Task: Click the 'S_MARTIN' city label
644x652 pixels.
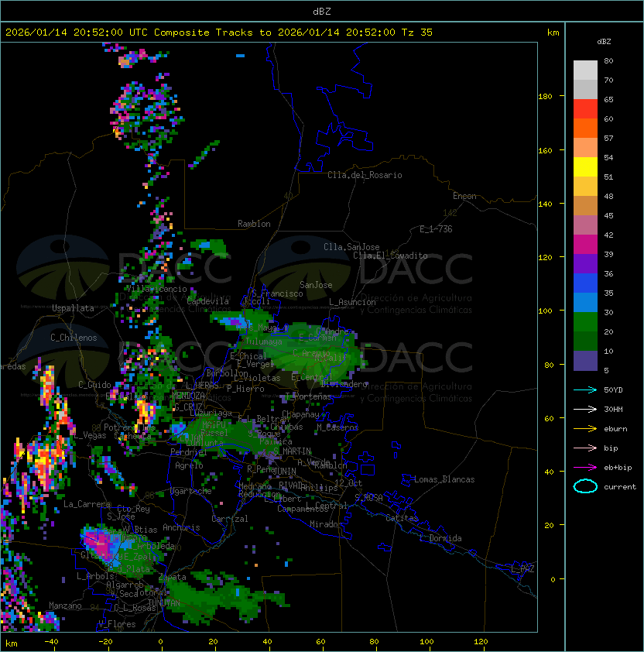Action: 293,451
